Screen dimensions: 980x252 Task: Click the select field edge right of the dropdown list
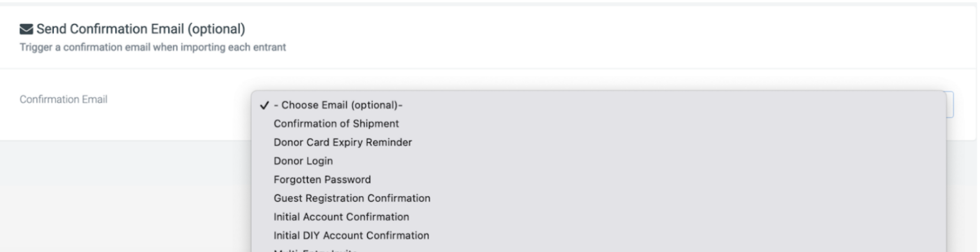950,105
